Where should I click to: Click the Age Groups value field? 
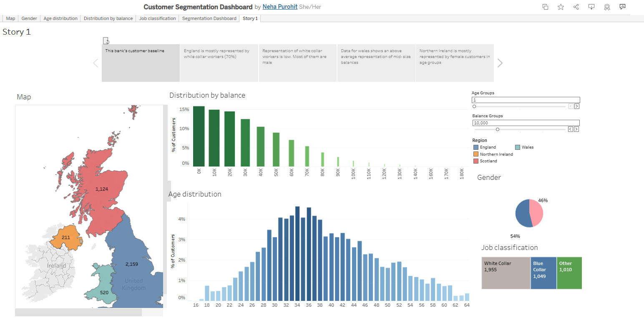(526, 100)
